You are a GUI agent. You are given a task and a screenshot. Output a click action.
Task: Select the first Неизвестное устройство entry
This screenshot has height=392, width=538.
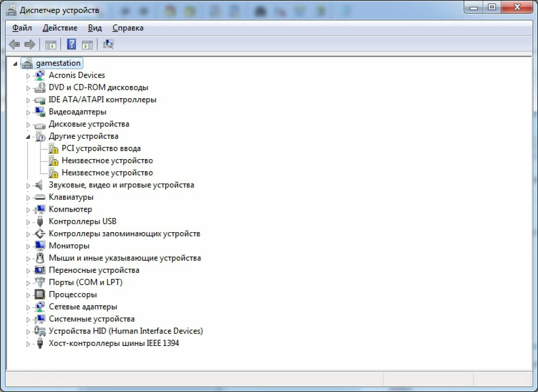107,160
